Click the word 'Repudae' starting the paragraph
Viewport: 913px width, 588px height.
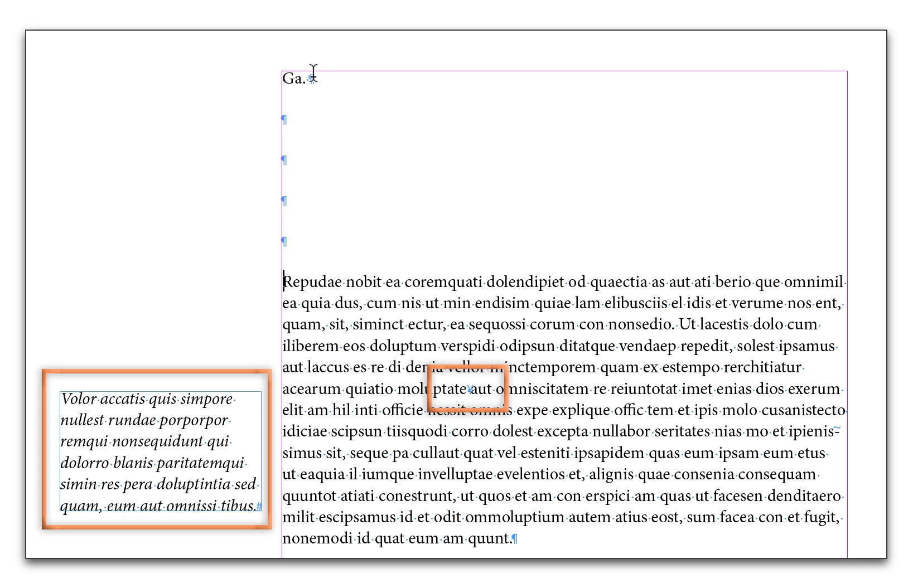[x=312, y=283]
